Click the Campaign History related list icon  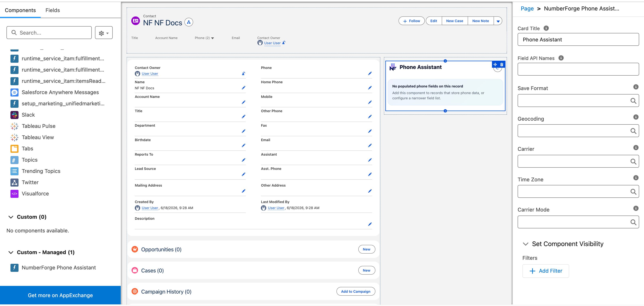pyautogui.click(x=135, y=291)
